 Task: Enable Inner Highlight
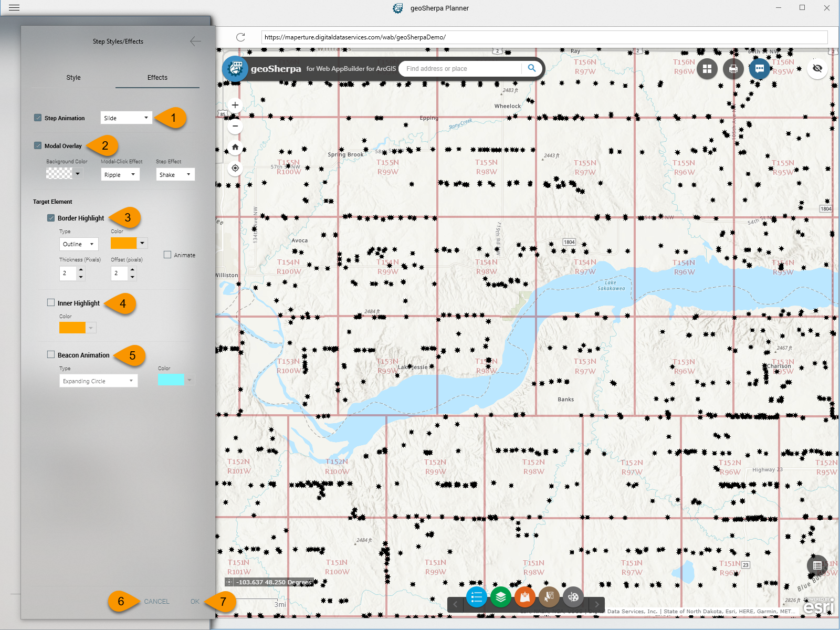(51, 302)
